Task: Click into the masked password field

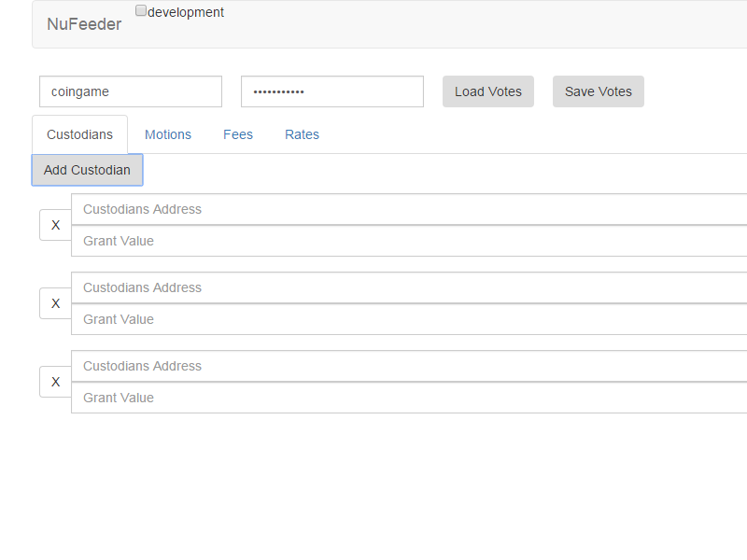Action: (332, 91)
